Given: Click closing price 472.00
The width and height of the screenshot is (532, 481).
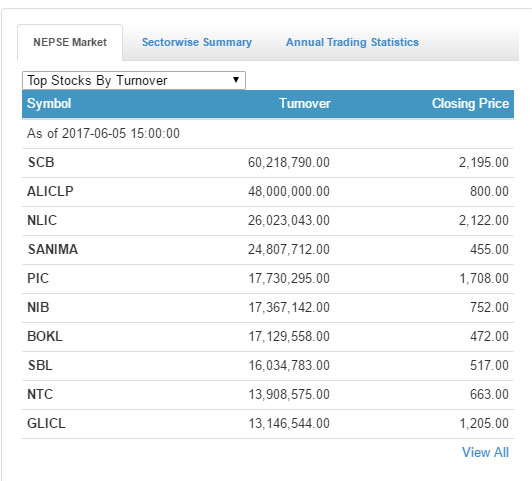Looking at the screenshot, I should pos(489,336).
